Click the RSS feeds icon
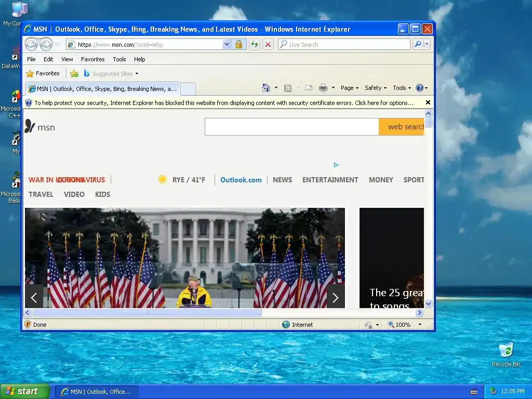Viewport: 532px width, 399px height. pos(288,88)
